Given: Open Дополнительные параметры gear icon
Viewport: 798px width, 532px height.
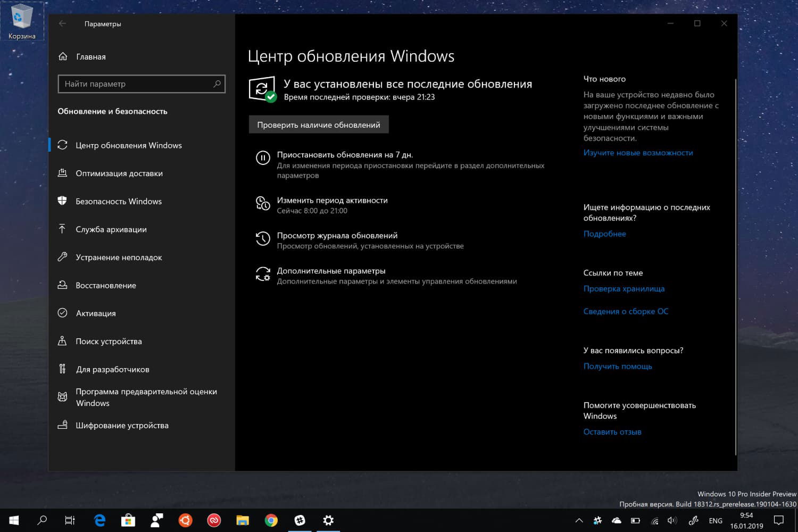Looking at the screenshot, I should 263,274.
